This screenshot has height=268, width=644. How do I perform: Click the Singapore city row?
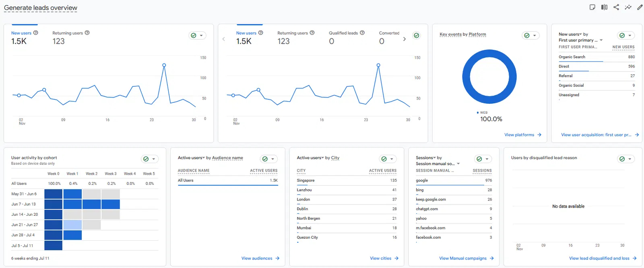[x=347, y=180]
